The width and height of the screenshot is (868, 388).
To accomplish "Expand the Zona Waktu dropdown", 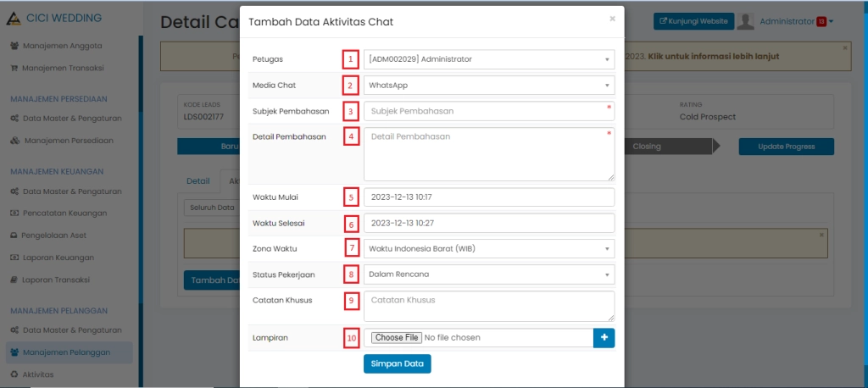I will [x=489, y=249].
